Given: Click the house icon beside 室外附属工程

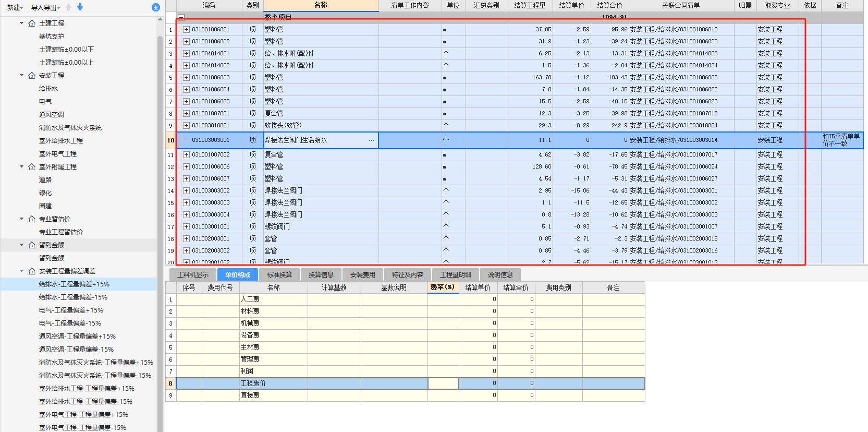Looking at the screenshot, I should point(32,166).
